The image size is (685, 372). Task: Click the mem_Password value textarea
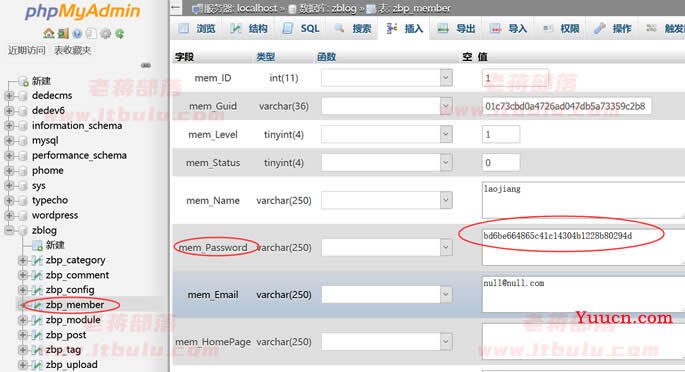click(583, 247)
